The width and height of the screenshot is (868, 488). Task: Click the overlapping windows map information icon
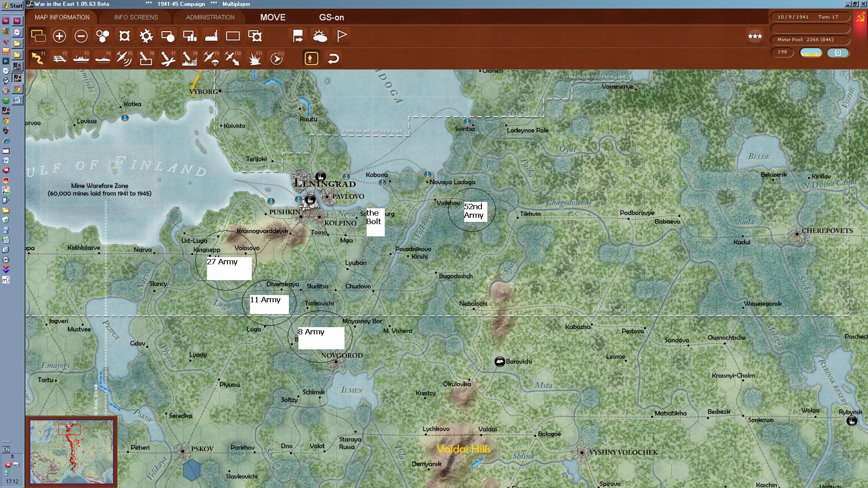coord(38,36)
